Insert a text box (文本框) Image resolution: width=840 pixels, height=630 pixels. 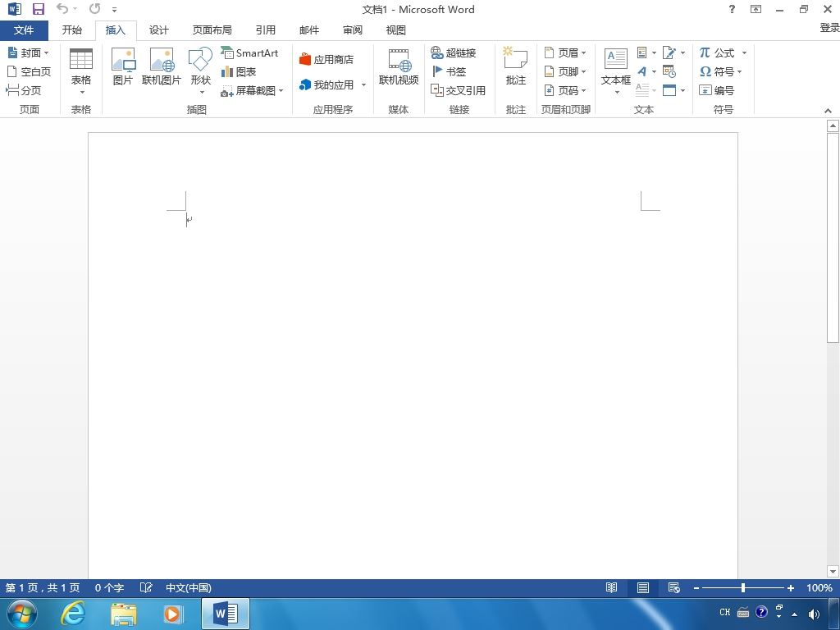click(615, 71)
